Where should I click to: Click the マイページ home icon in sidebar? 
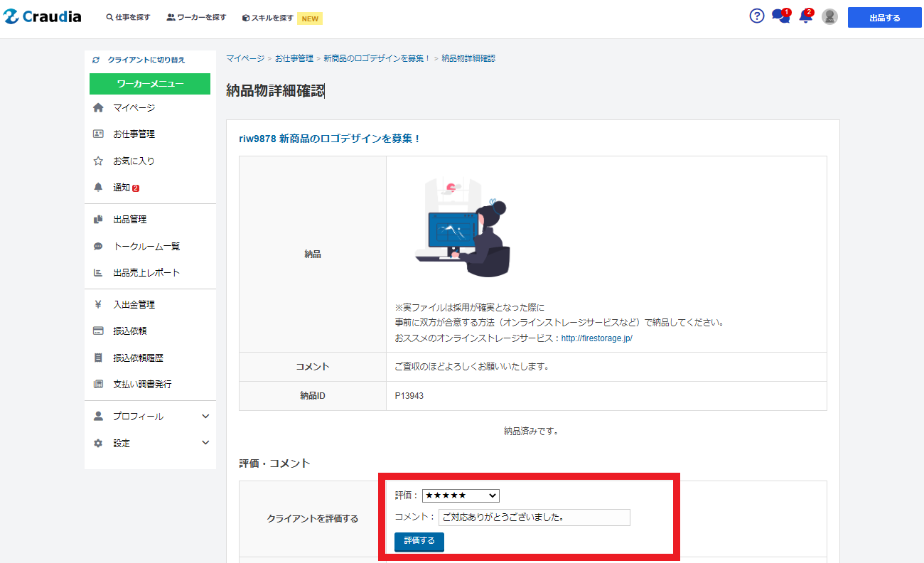point(98,108)
